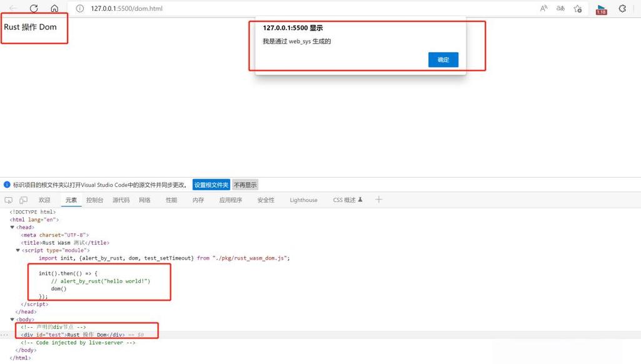This screenshot has width=641, height=364.
Task: Dismiss notice with 不再显示 button
Action: 245,185
